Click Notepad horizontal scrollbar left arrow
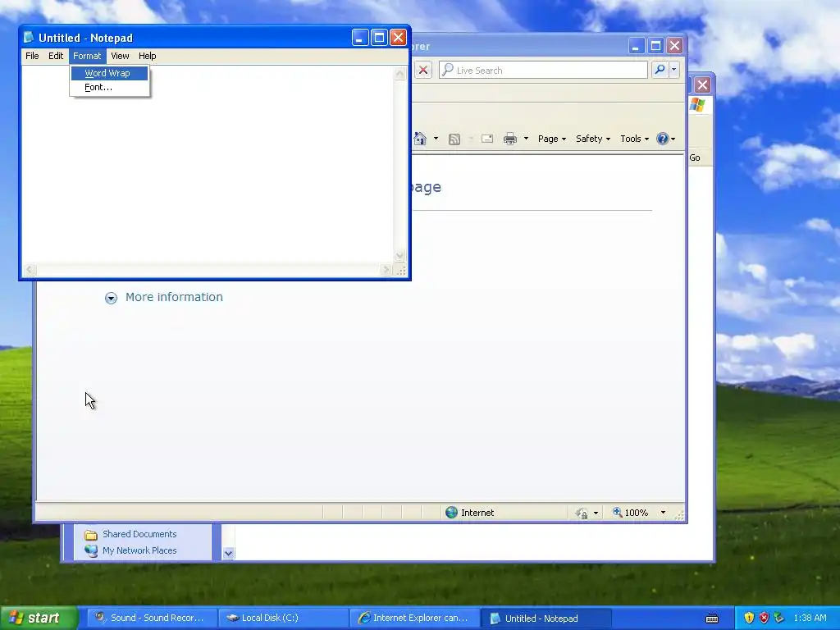 30,270
